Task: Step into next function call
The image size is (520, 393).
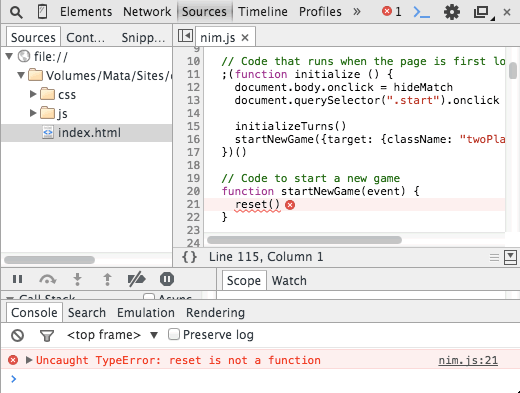Action: (x=77, y=279)
